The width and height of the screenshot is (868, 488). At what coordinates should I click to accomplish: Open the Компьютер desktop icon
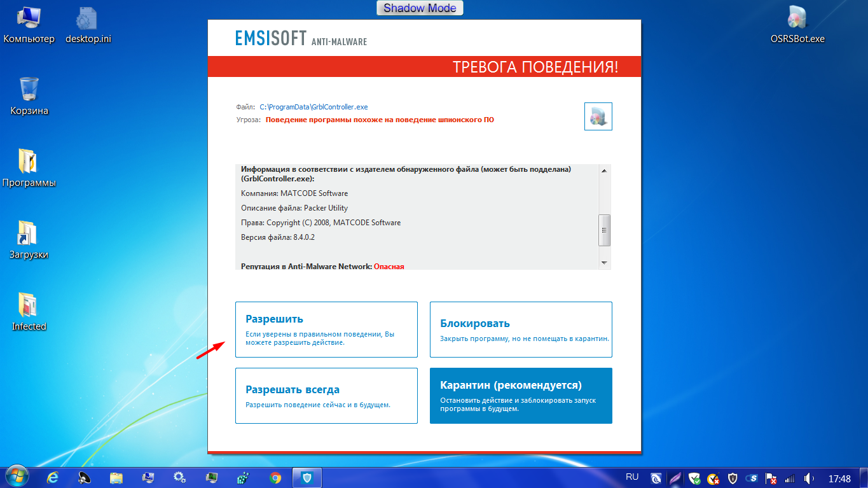(x=29, y=25)
